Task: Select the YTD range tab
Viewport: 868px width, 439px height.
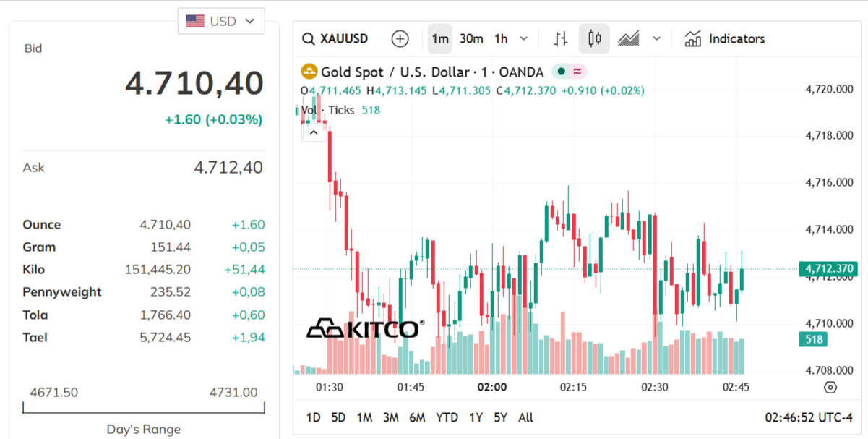Action: pyautogui.click(x=446, y=417)
